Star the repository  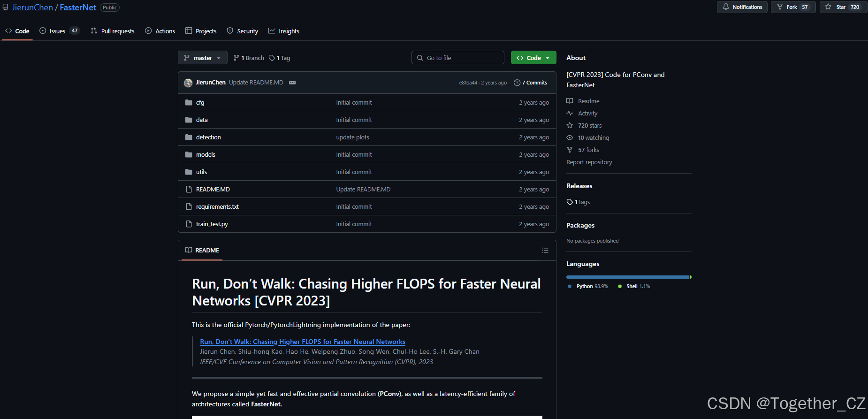843,7
